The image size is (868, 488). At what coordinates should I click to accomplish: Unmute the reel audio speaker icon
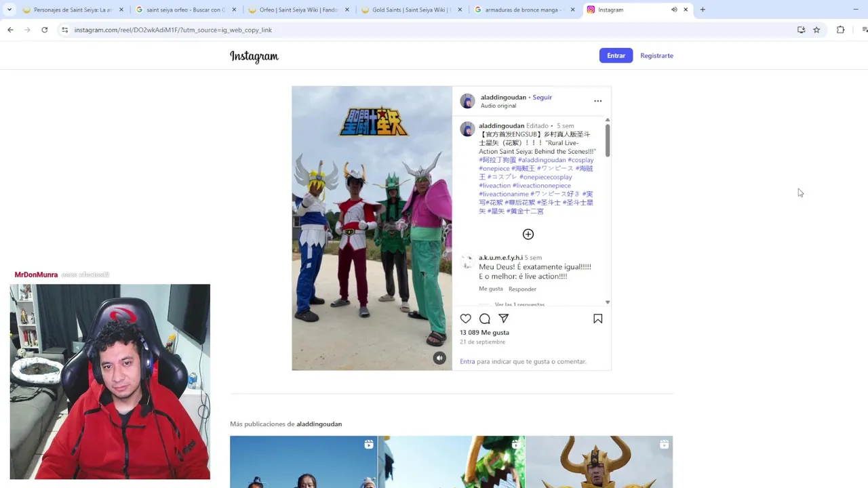click(439, 358)
